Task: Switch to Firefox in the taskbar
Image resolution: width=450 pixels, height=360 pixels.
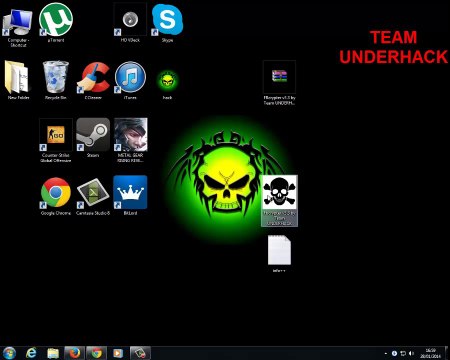Action: click(x=74, y=353)
